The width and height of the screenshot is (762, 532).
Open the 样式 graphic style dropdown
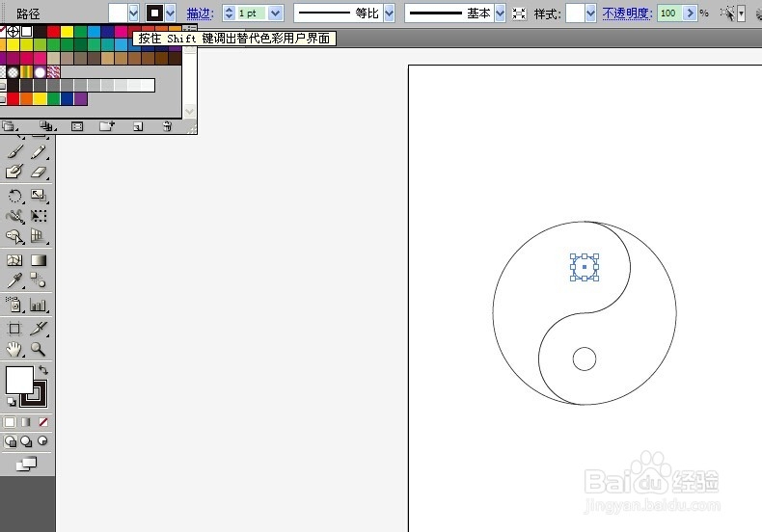[590, 13]
